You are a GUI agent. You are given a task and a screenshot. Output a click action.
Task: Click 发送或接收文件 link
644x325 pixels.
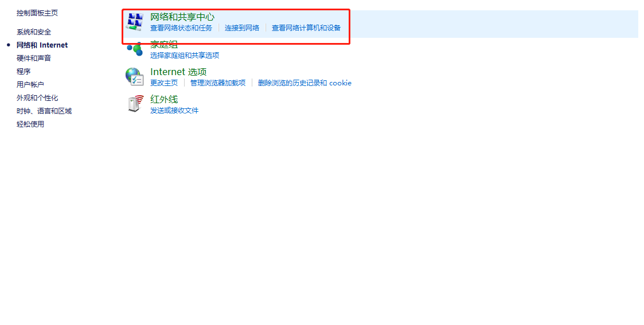[x=174, y=111]
